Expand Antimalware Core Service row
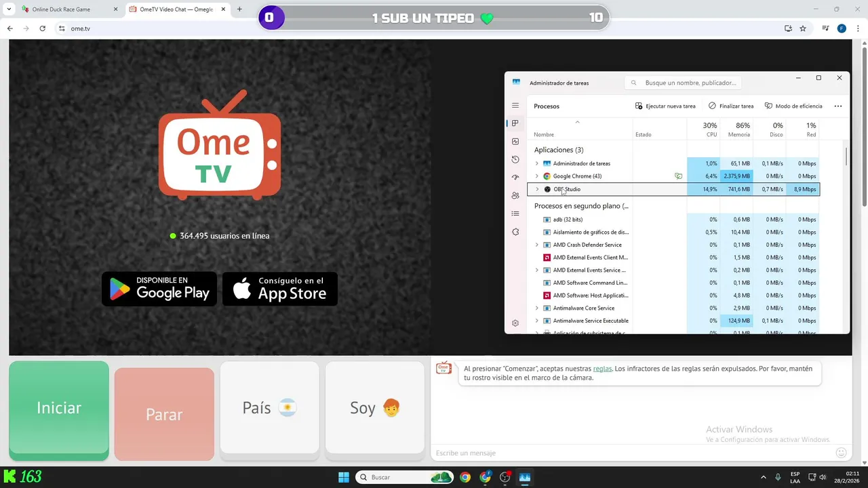 [x=536, y=308]
